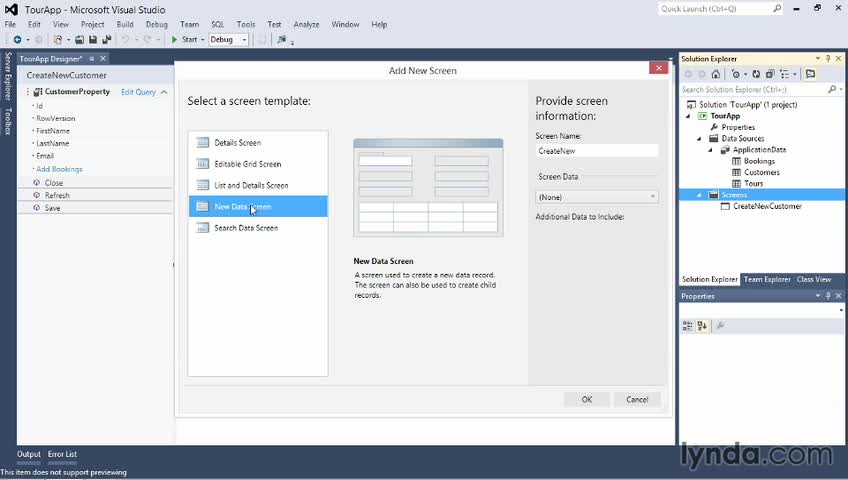This screenshot has width=848, height=480.
Task: Click the Alphabetical sort icon in Properties
Action: [x=702, y=325]
